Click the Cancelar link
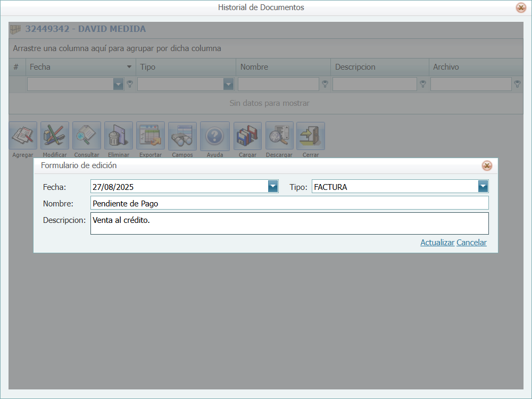The width and height of the screenshot is (532, 399). [471, 243]
